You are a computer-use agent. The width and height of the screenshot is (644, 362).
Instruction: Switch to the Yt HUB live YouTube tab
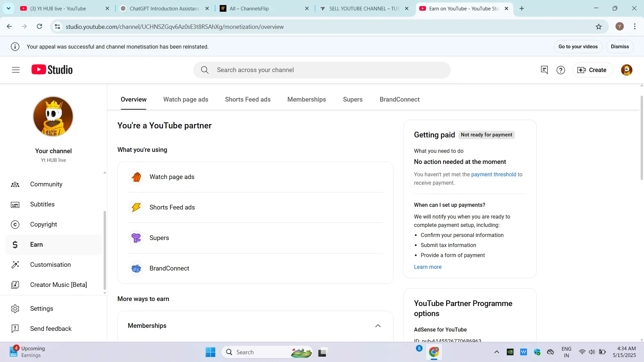coord(65,8)
